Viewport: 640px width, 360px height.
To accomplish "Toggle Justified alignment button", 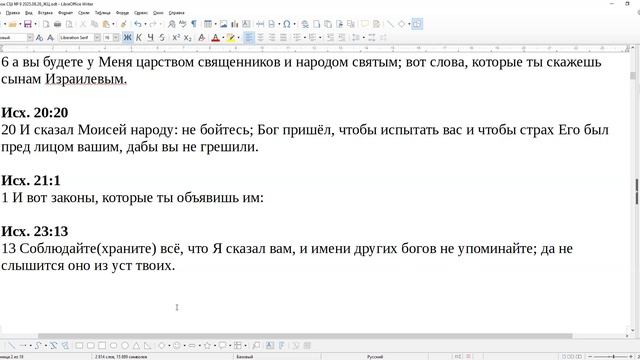I will pos(283,38).
